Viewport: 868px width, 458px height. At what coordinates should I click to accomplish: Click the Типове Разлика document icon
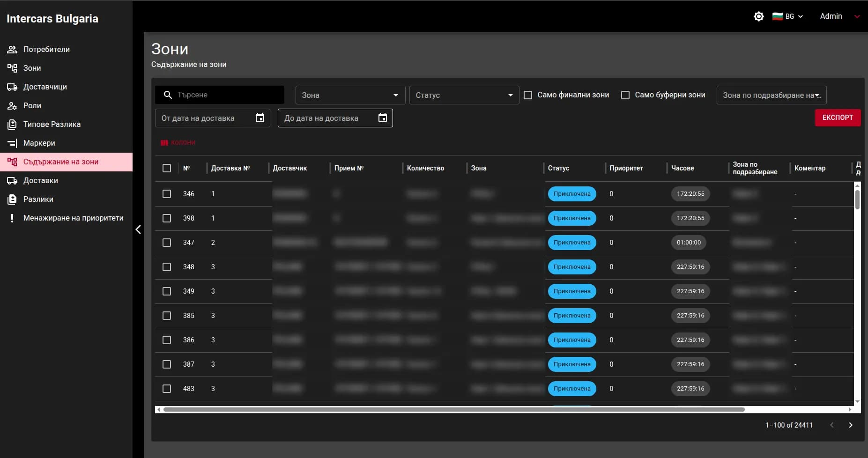coord(12,124)
